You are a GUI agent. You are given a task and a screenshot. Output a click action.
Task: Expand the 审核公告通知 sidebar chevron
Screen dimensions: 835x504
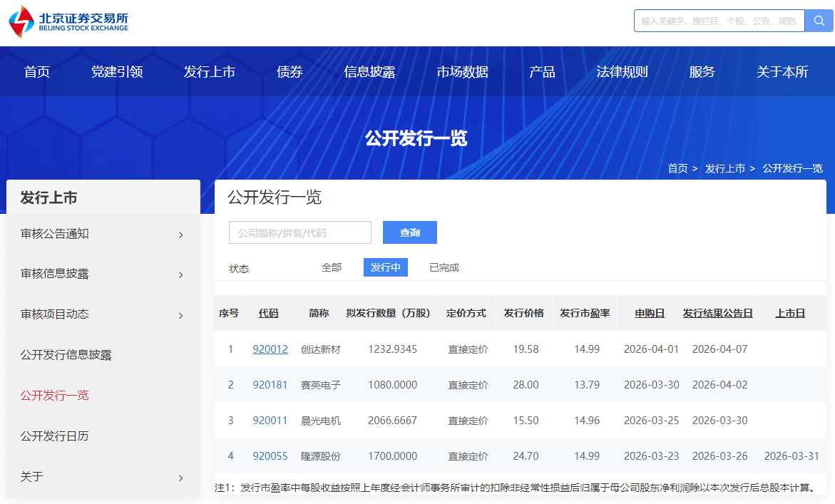coord(180,235)
